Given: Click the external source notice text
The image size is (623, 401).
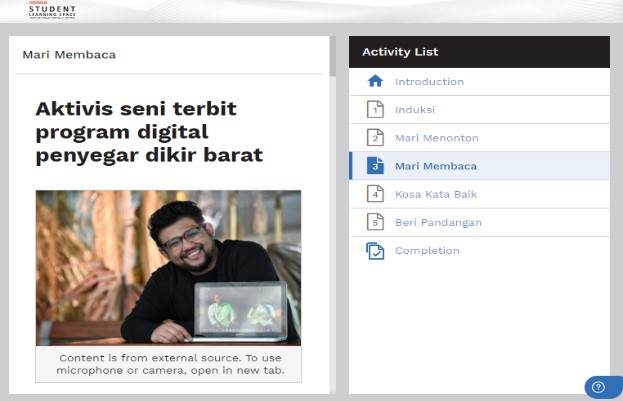Looking at the screenshot, I should [x=170, y=364].
